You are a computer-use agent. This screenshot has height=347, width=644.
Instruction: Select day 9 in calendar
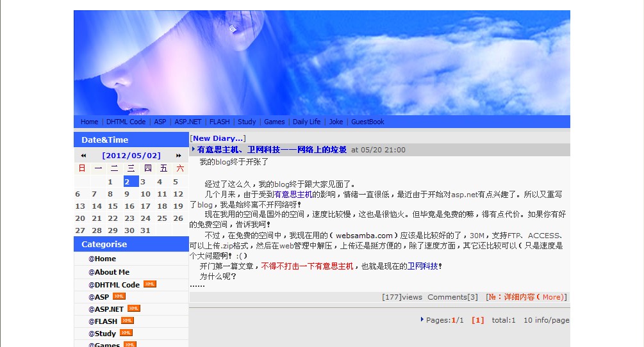(x=127, y=194)
